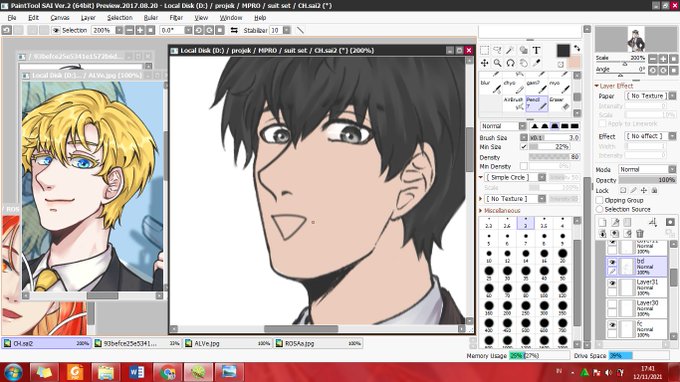Image resolution: width=680 pixels, height=382 pixels.
Task: Switch to the ALVe.jpg document tab
Action: (x=228, y=343)
